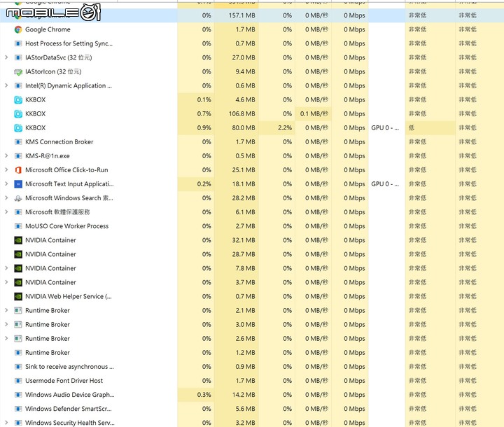The width and height of the screenshot is (504, 427).
Task: Click 'GPU 0 - ...' in the KKBOX row
Action: click(x=385, y=127)
